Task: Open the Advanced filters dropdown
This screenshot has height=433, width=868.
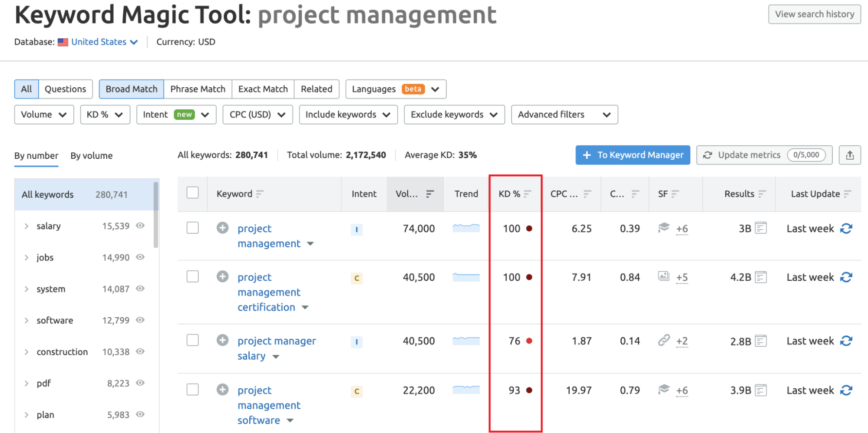Action: (564, 115)
